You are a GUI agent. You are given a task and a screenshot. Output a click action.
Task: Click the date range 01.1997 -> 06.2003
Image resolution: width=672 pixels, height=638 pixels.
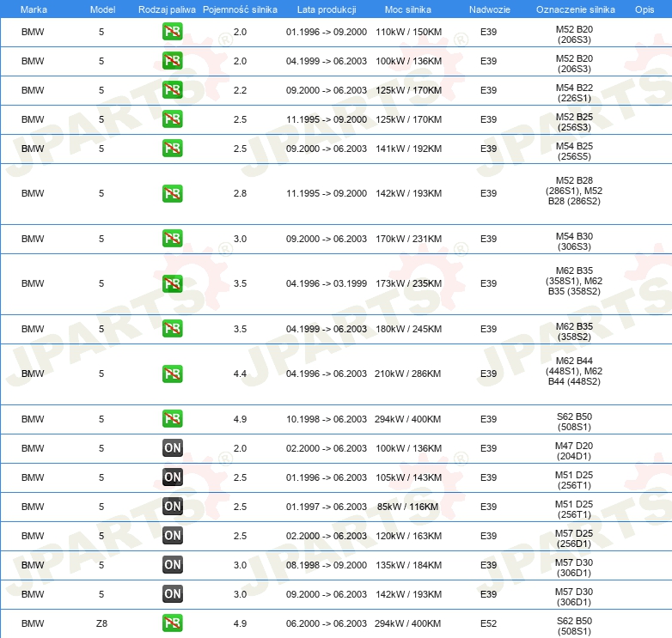tap(327, 507)
